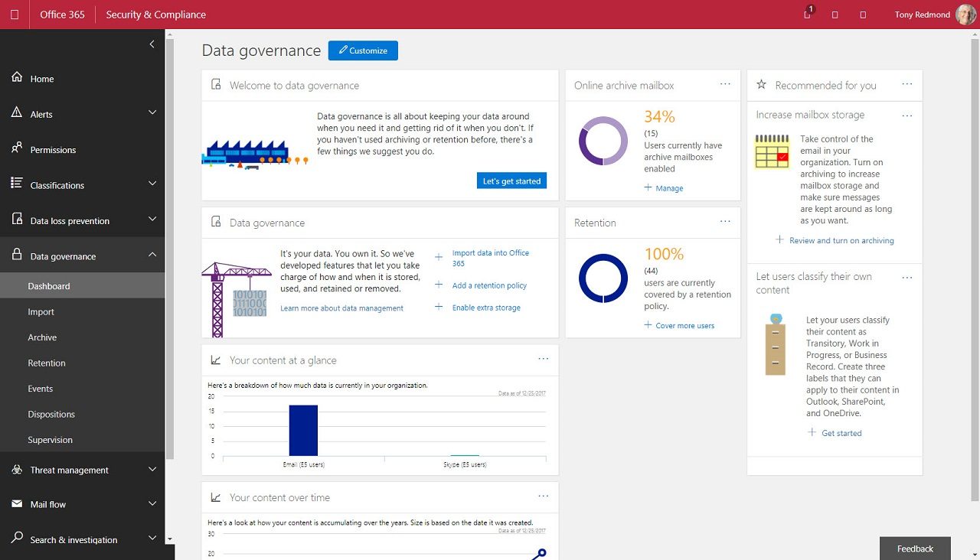Click Let's get started button
This screenshot has height=560, width=980.
click(x=511, y=181)
